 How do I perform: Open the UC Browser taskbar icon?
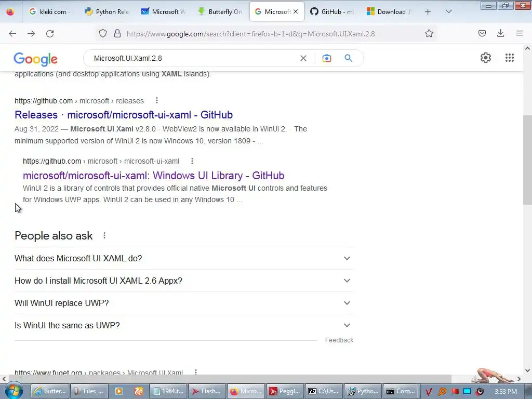tap(139, 391)
